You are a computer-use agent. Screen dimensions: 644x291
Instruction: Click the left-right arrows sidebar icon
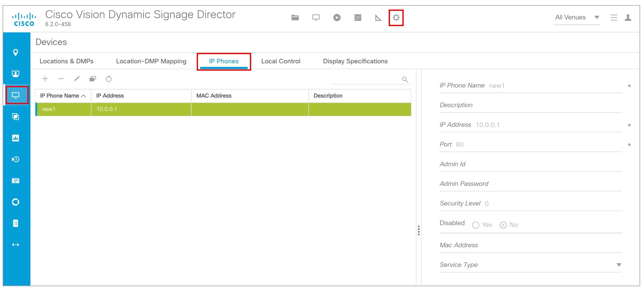(16, 245)
